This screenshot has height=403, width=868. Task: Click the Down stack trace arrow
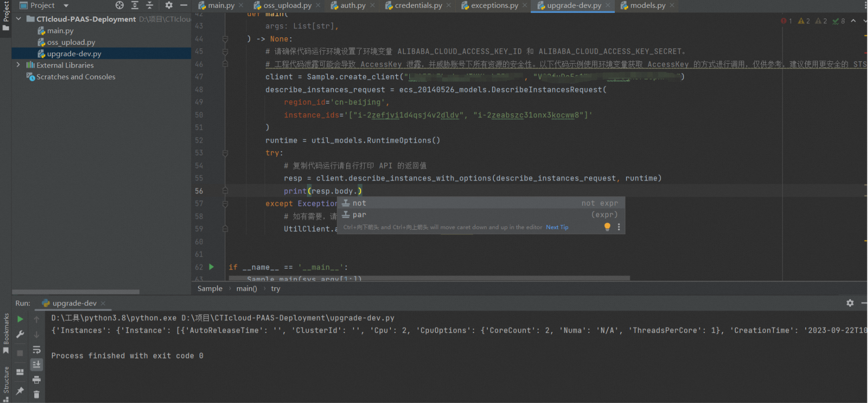point(37,334)
